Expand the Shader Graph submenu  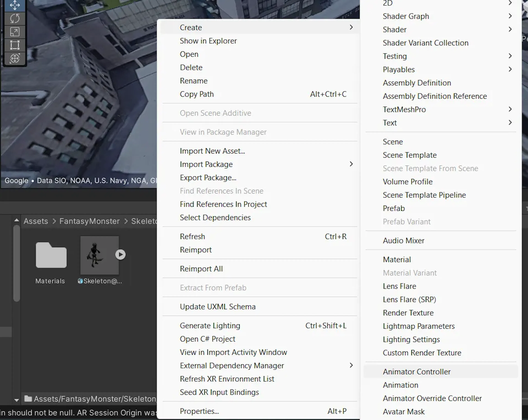pyautogui.click(x=441, y=16)
